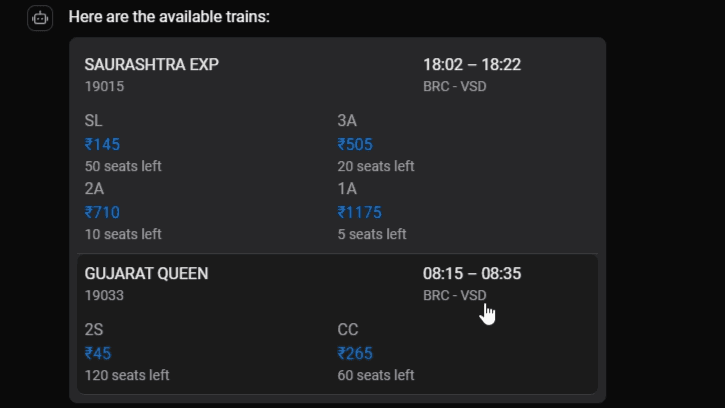
Task: Click the 18:02 – 18:22 departure time
Action: 472,65
